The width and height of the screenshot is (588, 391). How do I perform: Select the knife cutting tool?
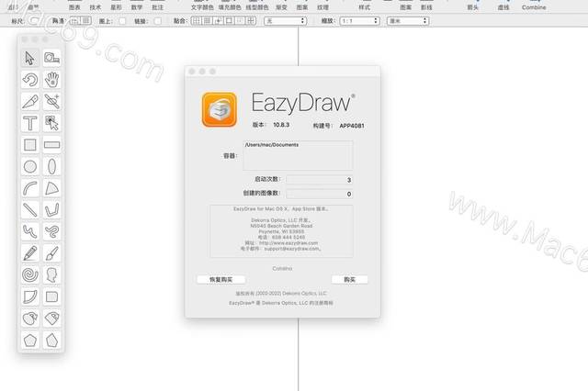tap(30, 102)
